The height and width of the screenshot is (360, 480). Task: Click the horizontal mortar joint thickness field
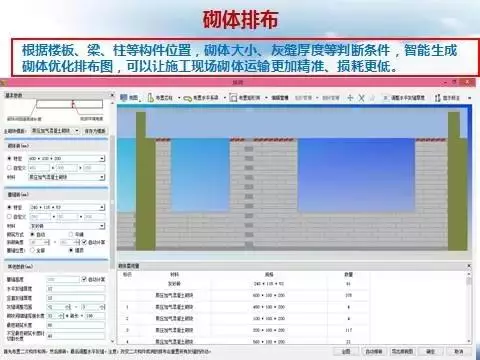point(76,289)
